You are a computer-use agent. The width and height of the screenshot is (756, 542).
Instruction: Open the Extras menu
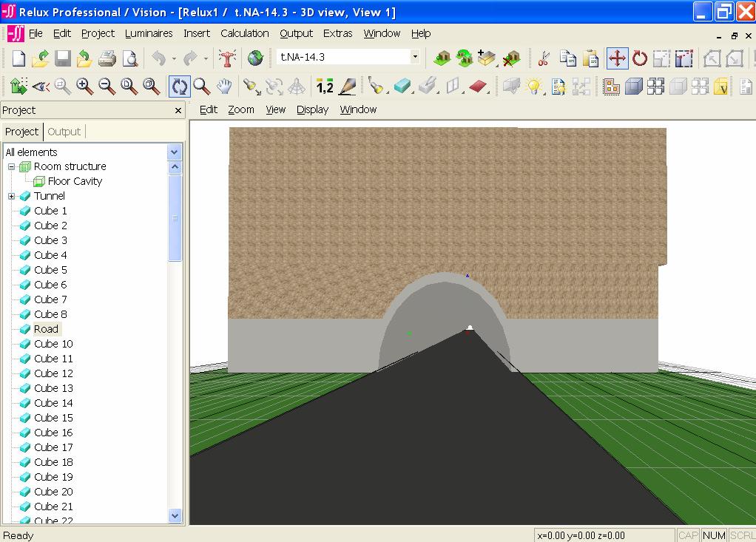pyautogui.click(x=337, y=33)
